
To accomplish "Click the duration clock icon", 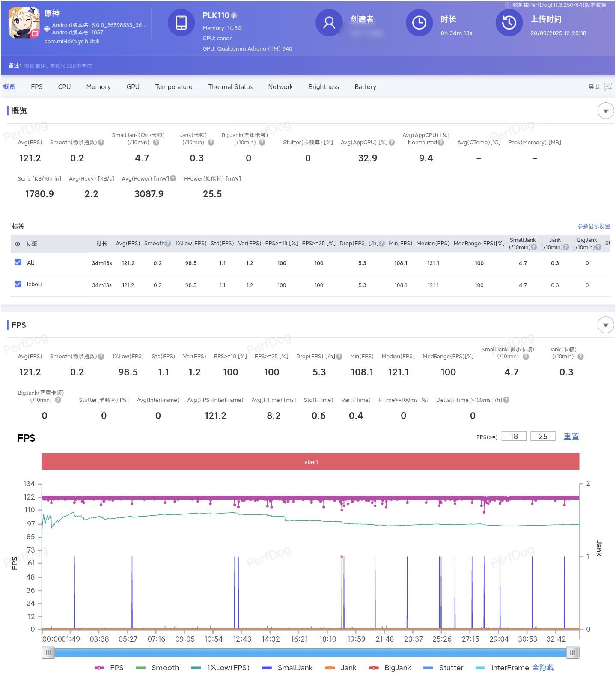I will coord(419,23).
